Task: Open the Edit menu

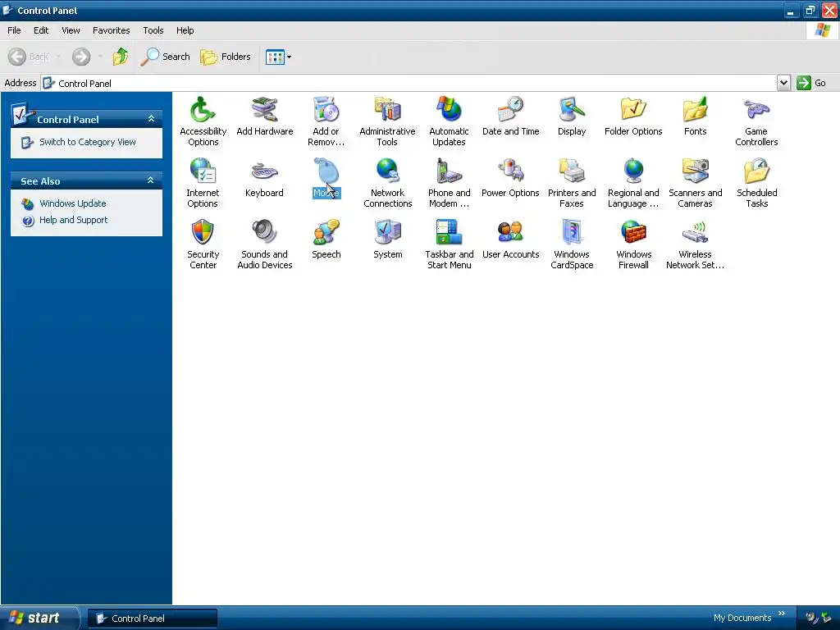Action: [41, 30]
